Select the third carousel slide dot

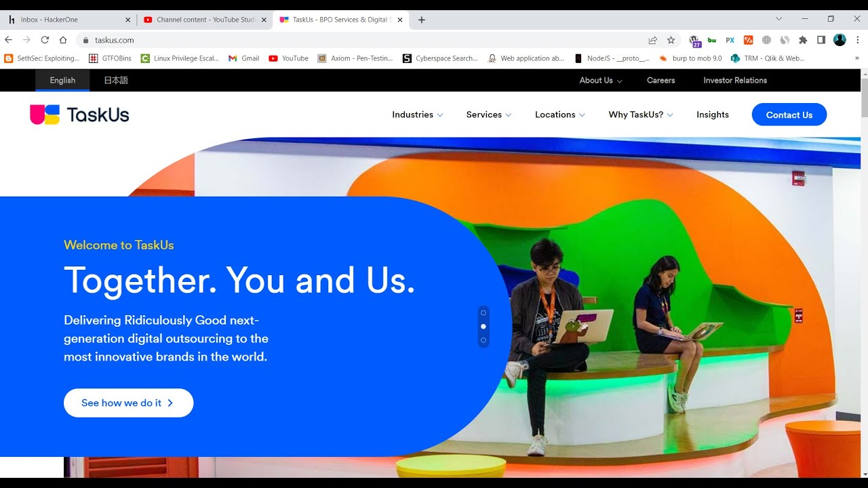tap(484, 340)
